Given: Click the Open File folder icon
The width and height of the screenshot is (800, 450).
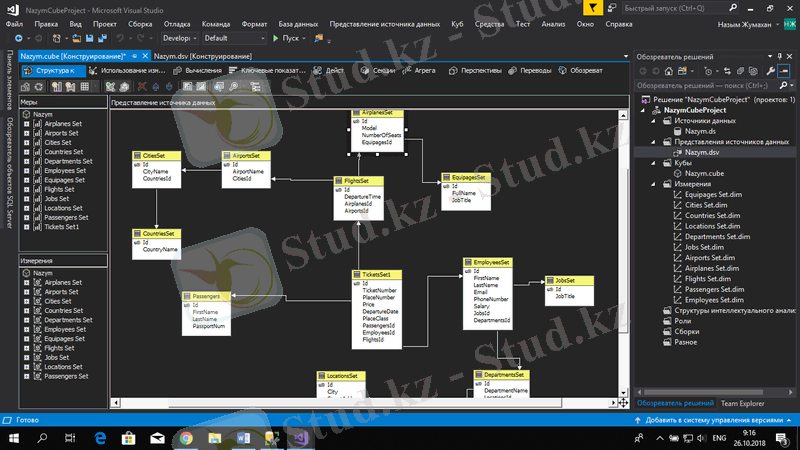Looking at the screenshot, I should pos(77,38).
